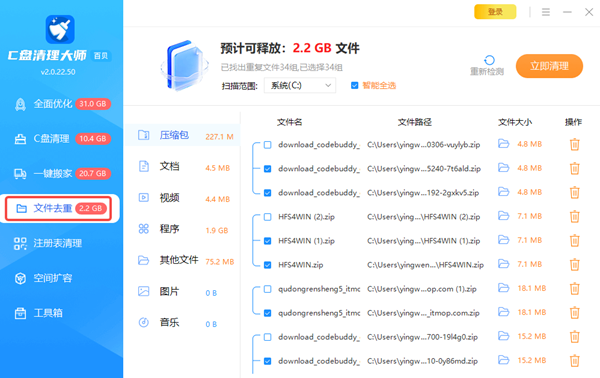Select the 文档 category tab
600x378 pixels.
[x=183, y=166]
